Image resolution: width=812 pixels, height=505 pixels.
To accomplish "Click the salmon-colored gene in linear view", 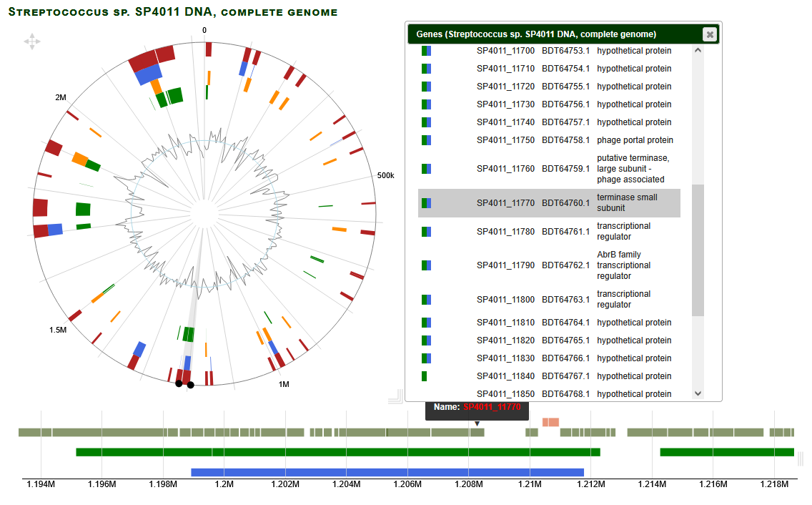I will pos(550,422).
